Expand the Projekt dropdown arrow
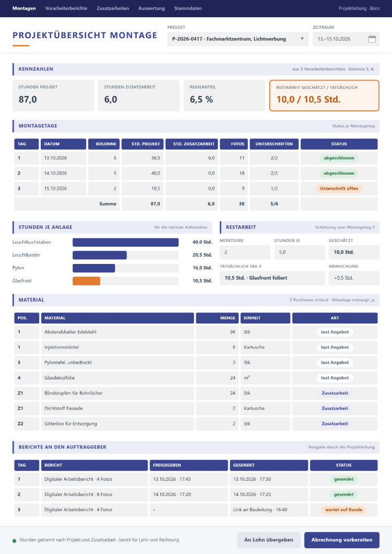The height and width of the screenshot is (554, 392). click(302, 39)
